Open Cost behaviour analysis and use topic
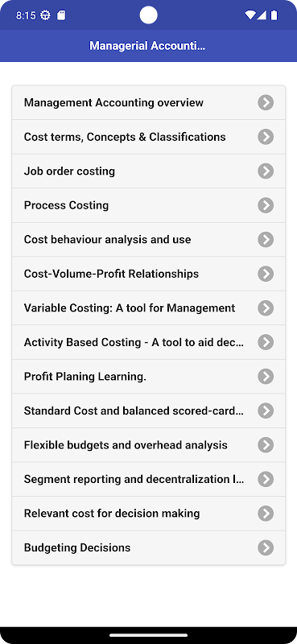This screenshot has width=297, height=644. [148, 239]
